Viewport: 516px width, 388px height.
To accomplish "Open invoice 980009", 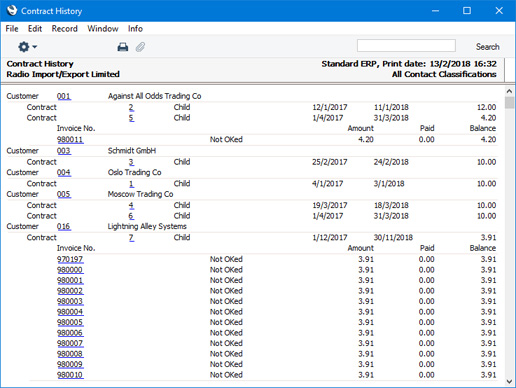I will [70, 364].
